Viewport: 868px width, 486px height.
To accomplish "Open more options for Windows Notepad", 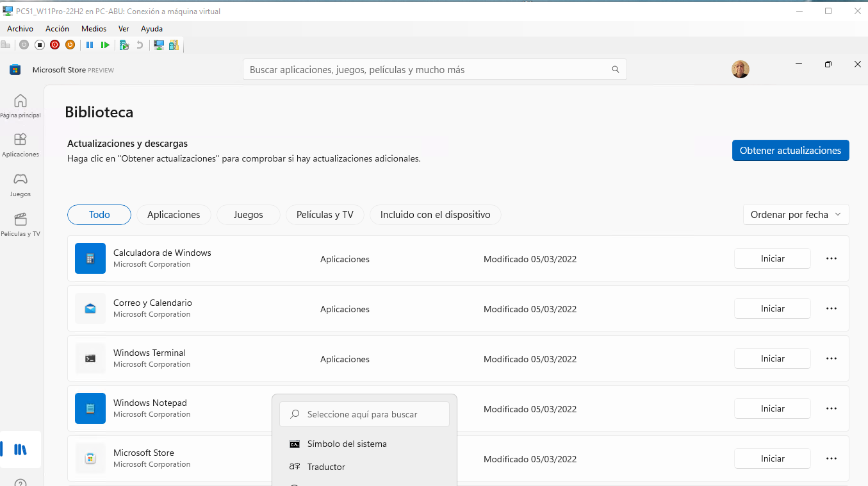I will coord(831,408).
